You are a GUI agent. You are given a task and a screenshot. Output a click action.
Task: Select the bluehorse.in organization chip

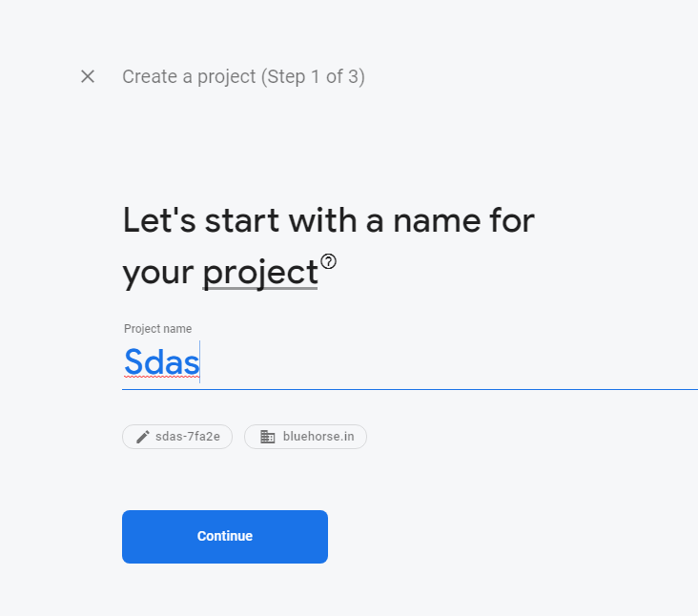point(305,437)
